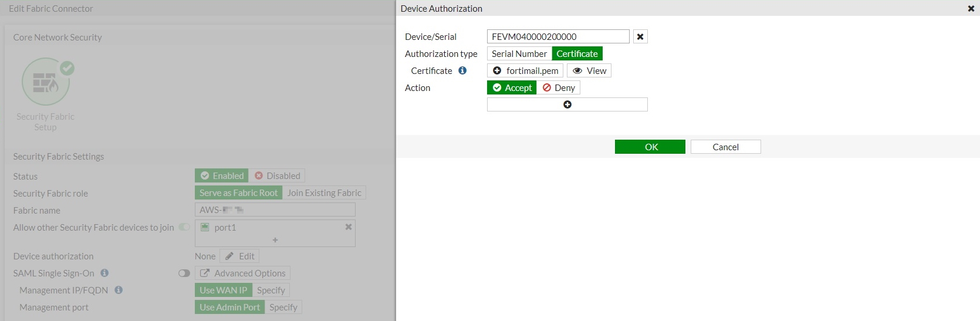Viewport: 980px width, 321px height.
Task: Edit device authorization list
Action: tap(239, 256)
